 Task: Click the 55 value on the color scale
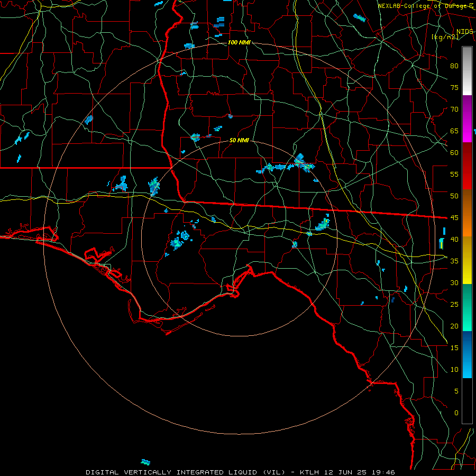tap(454, 175)
